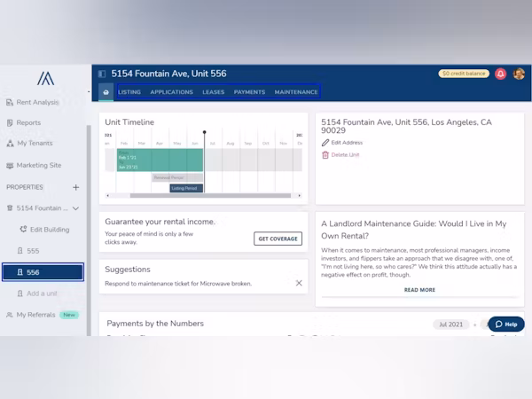This screenshot has width=532, height=399.
Task: Click the green lease bar in timeline
Action: [x=160, y=160]
